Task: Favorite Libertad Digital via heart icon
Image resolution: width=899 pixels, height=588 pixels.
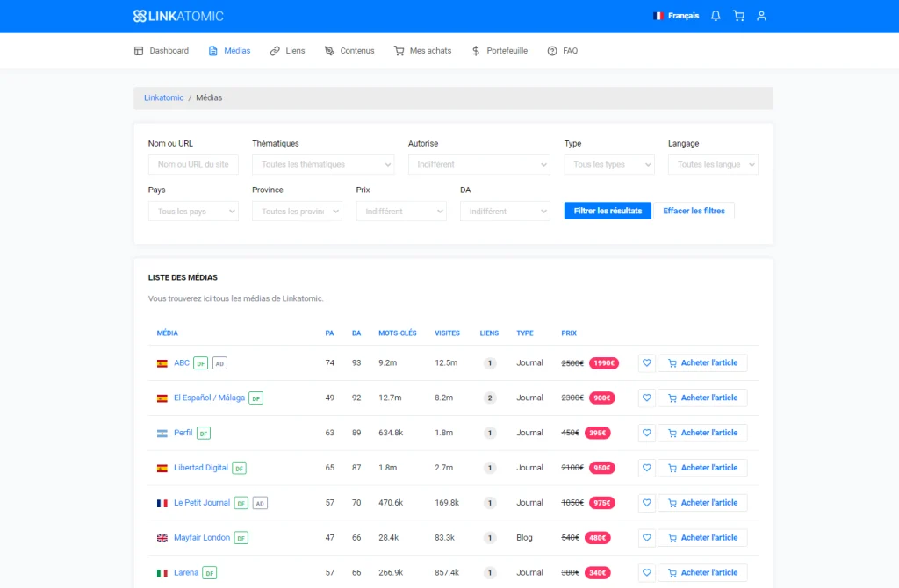Action: coord(647,468)
